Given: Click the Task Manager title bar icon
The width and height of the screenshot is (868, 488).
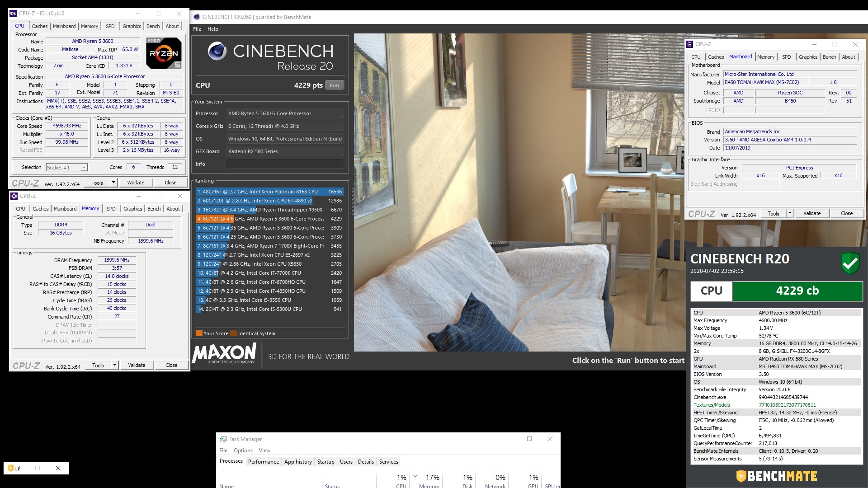Looking at the screenshot, I should (x=223, y=439).
